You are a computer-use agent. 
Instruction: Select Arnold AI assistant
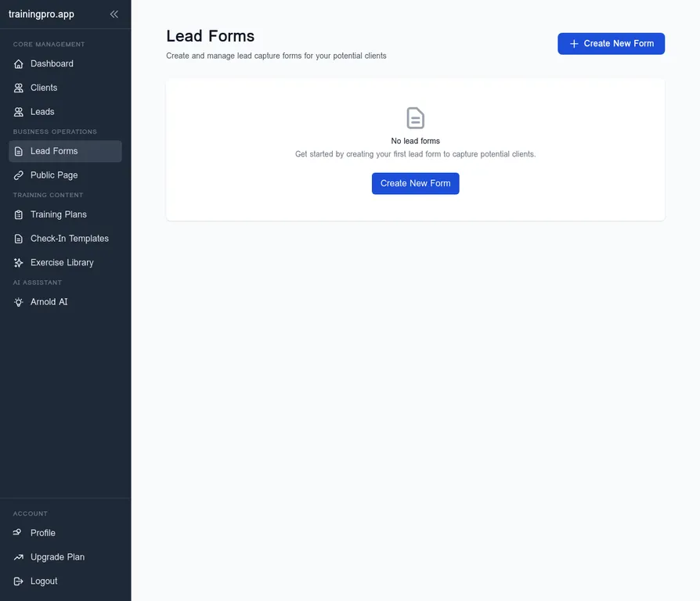coord(49,302)
